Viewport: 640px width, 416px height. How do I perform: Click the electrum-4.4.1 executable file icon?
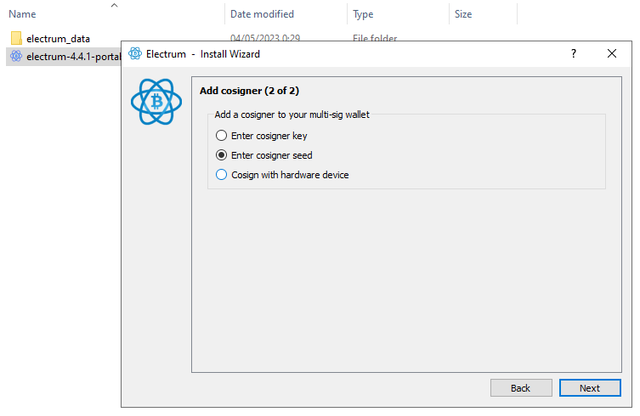tap(16, 56)
